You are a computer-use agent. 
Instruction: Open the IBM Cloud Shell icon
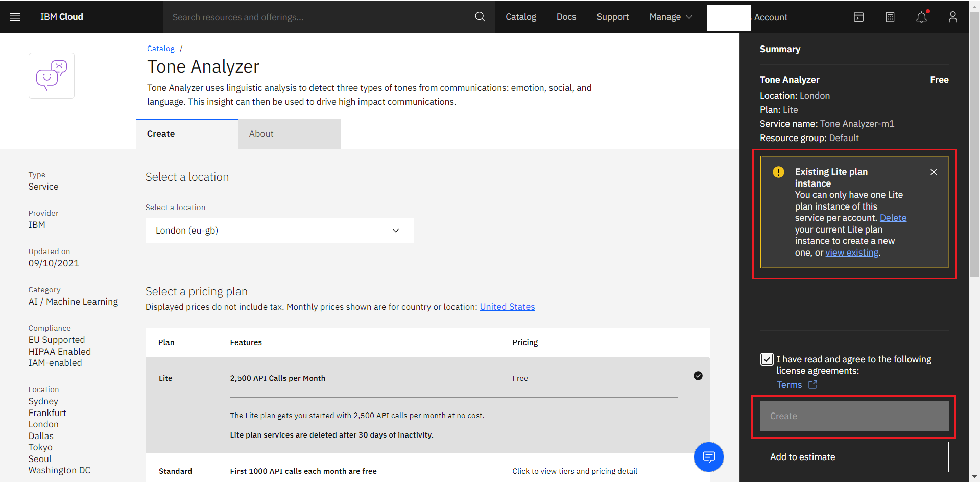[858, 17]
